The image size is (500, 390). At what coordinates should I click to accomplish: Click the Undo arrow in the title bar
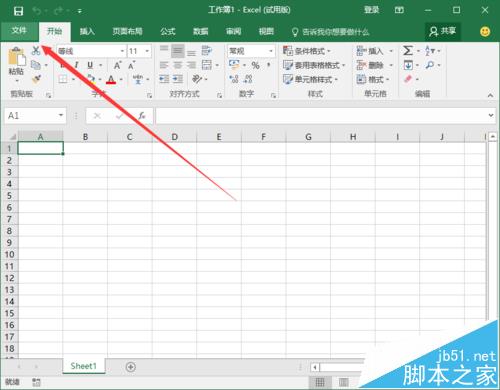[x=37, y=11]
